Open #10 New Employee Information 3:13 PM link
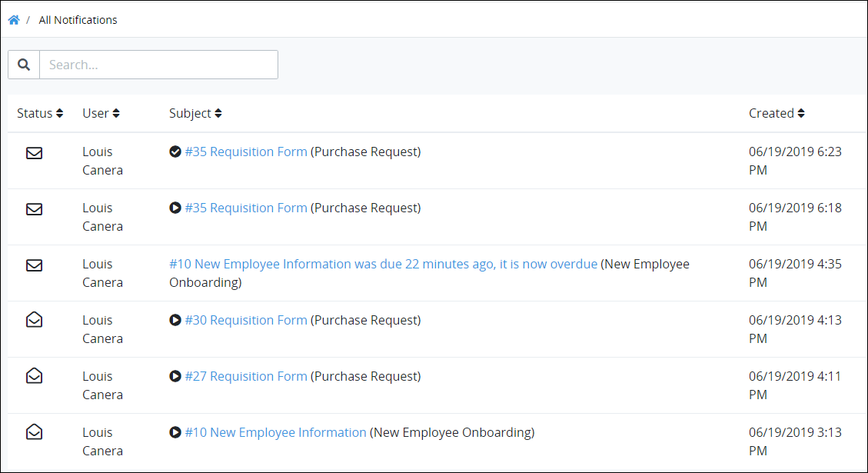 pyautogui.click(x=276, y=432)
